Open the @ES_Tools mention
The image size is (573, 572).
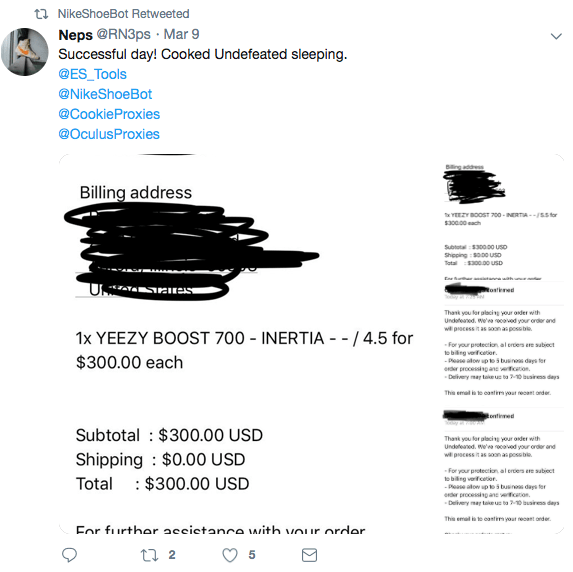coord(92,74)
